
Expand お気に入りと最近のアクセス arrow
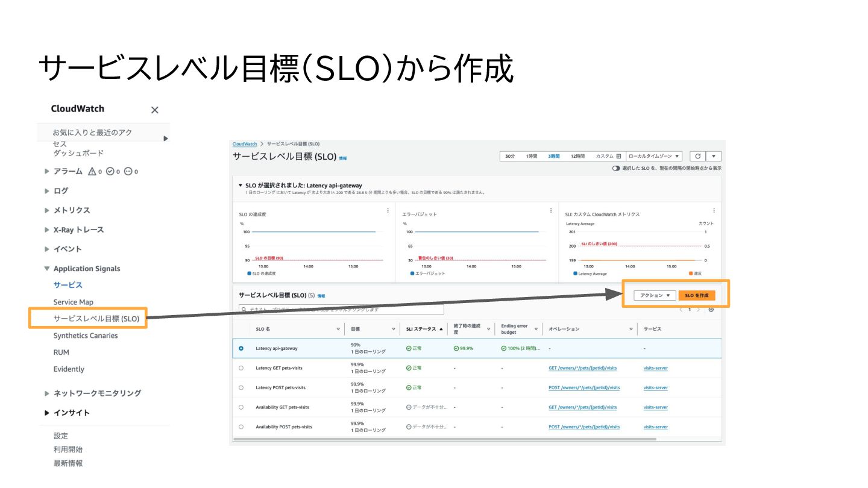point(166,139)
